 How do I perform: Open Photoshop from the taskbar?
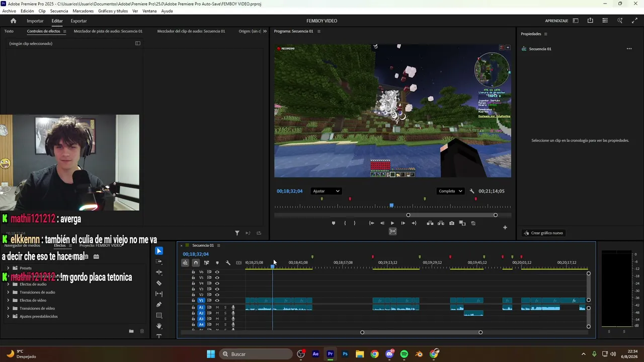tap(345, 354)
